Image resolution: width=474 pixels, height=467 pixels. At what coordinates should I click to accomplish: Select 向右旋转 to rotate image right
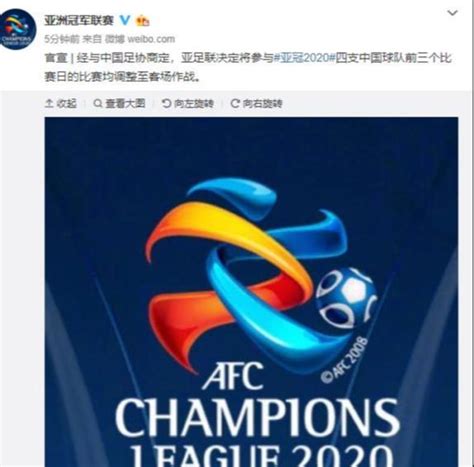pos(262,104)
